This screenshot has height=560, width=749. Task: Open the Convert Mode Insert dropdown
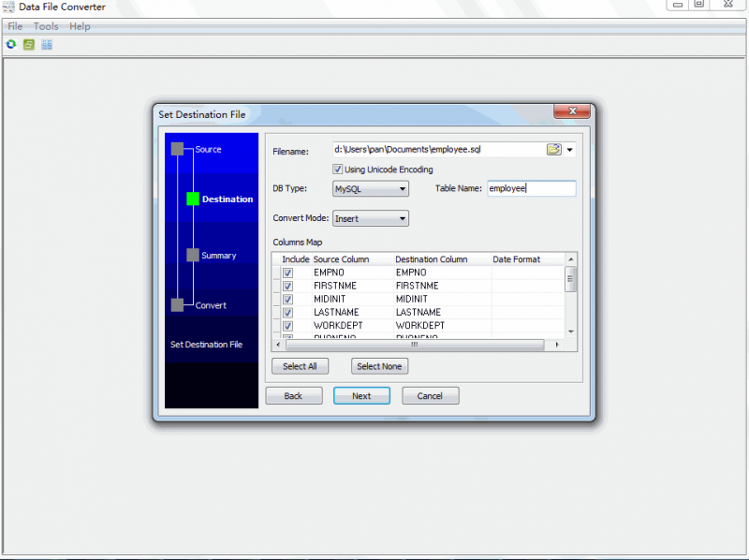pyautogui.click(x=371, y=218)
